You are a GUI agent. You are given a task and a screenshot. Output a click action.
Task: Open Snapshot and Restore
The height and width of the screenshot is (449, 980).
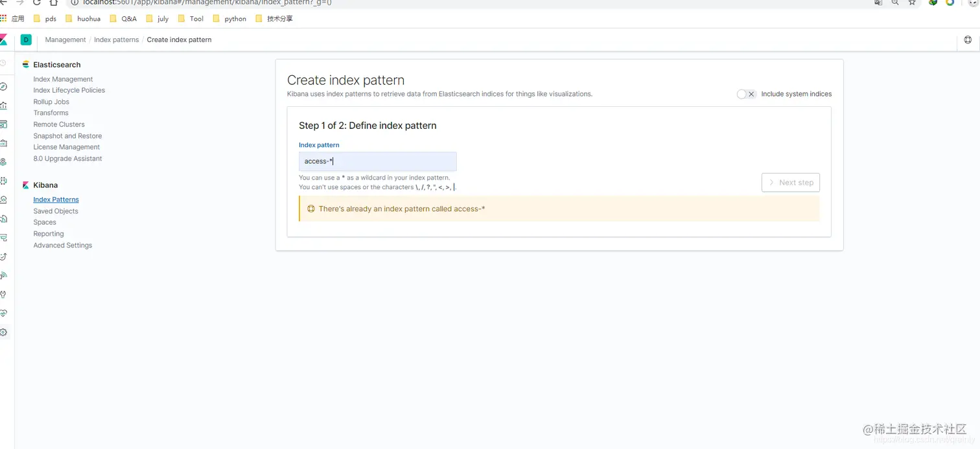click(67, 136)
